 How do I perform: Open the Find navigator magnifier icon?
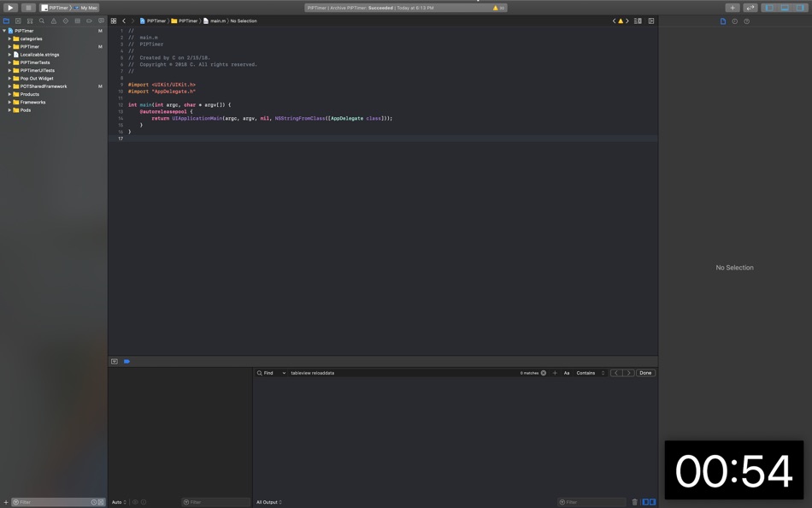(42, 21)
